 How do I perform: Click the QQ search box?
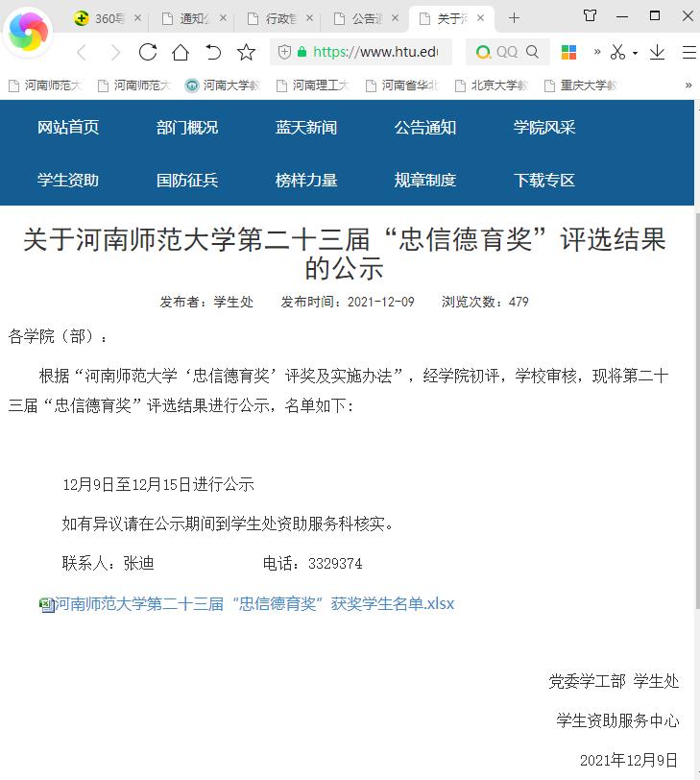[508, 52]
